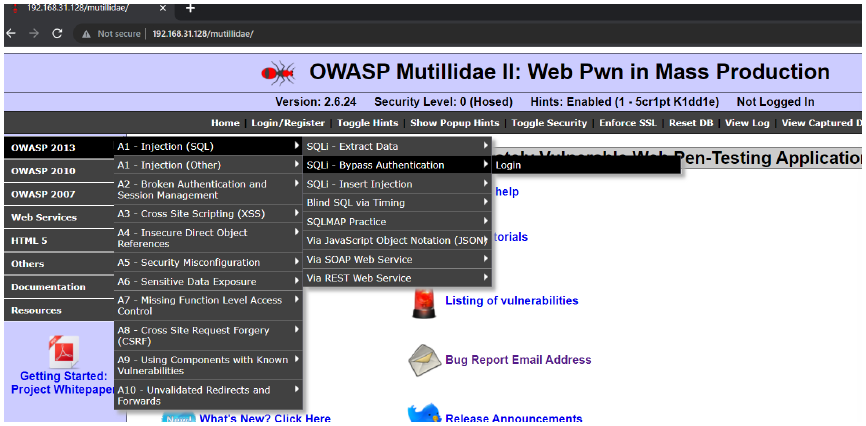Open the Web Services menu
This screenshot has height=426, width=866.
(59, 217)
